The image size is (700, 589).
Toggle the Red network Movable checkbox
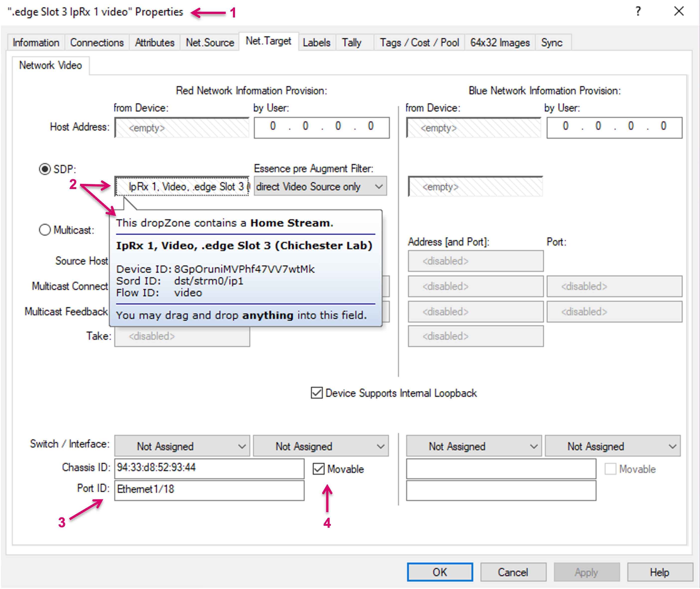point(318,469)
